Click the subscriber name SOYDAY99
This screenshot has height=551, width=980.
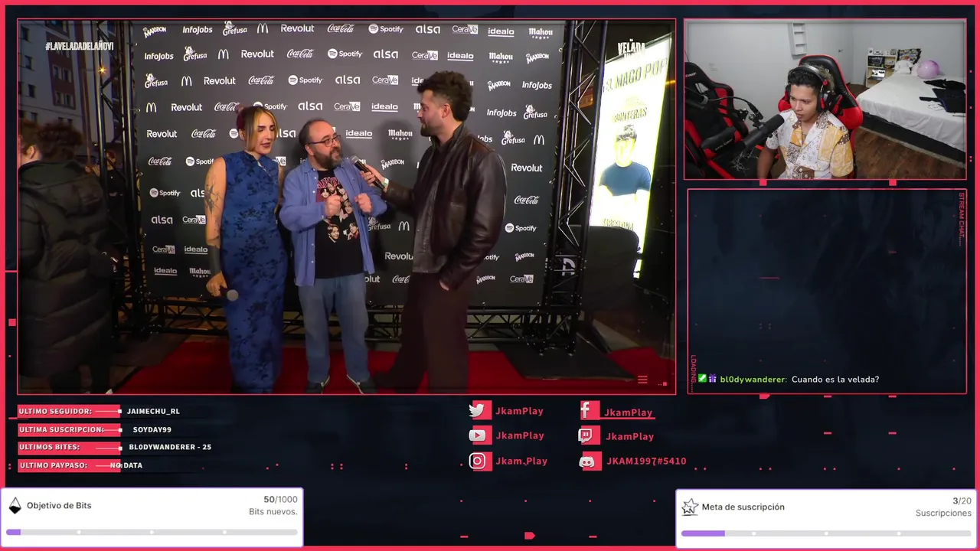152,429
